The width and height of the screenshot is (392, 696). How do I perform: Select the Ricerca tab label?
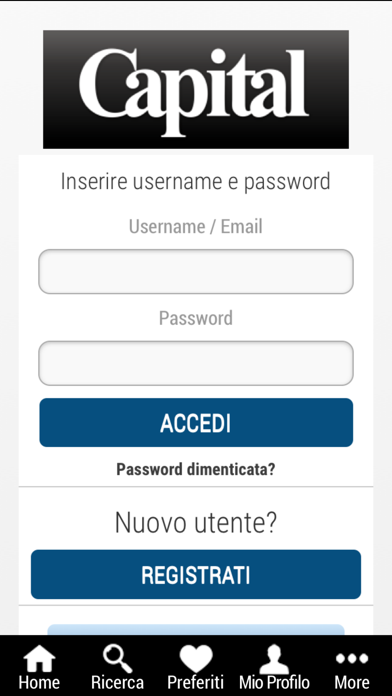(117, 682)
